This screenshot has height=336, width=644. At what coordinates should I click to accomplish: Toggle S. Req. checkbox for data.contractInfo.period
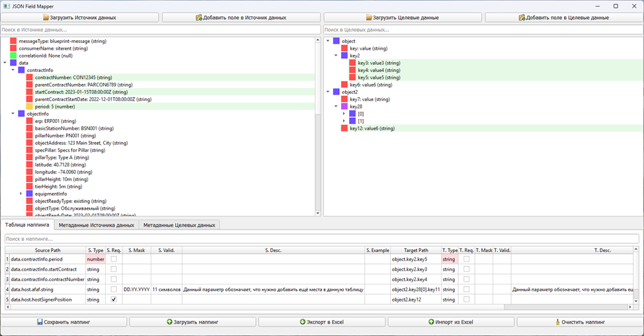114,259
